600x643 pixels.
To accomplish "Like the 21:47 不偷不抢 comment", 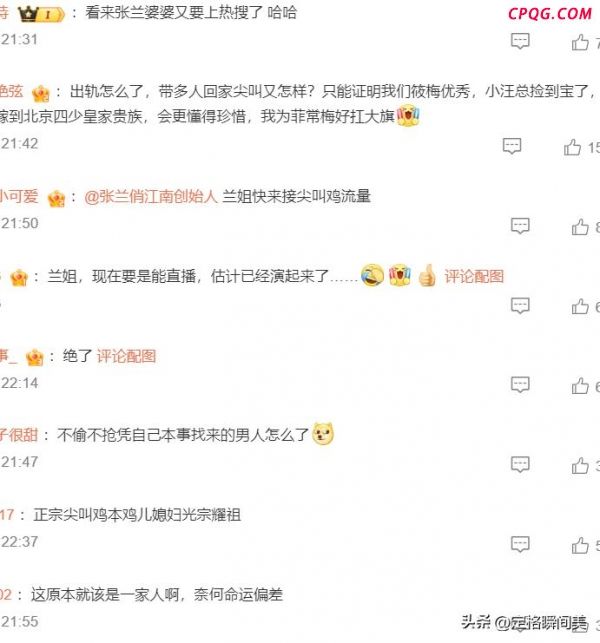I will click(580, 465).
